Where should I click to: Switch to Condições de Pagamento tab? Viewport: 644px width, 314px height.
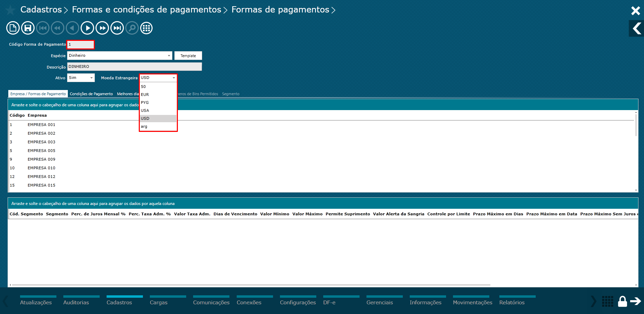point(91,94)
